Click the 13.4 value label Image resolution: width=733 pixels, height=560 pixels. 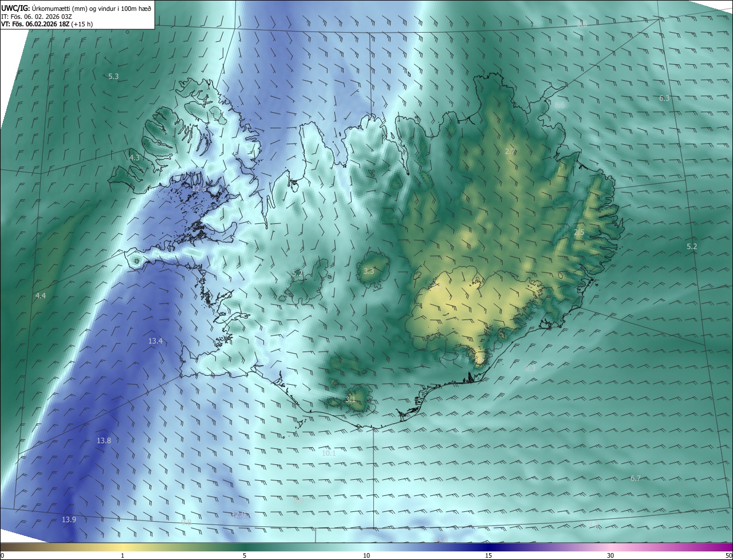point(156,341)
